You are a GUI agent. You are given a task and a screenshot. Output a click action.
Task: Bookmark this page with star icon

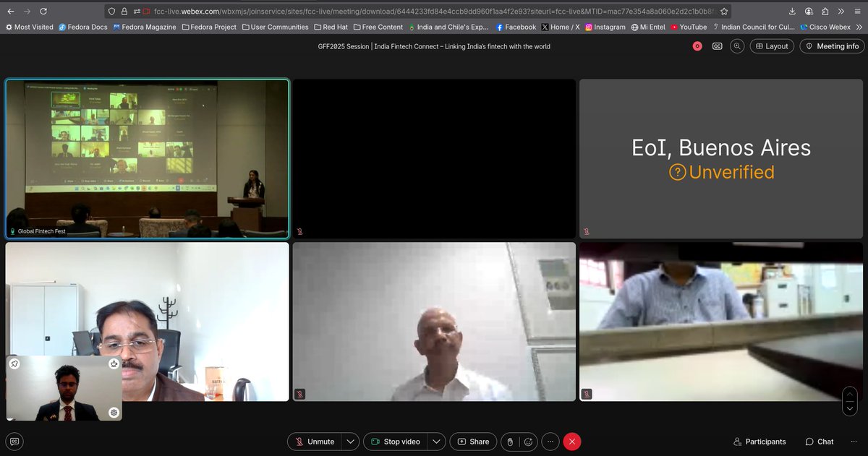724,11
